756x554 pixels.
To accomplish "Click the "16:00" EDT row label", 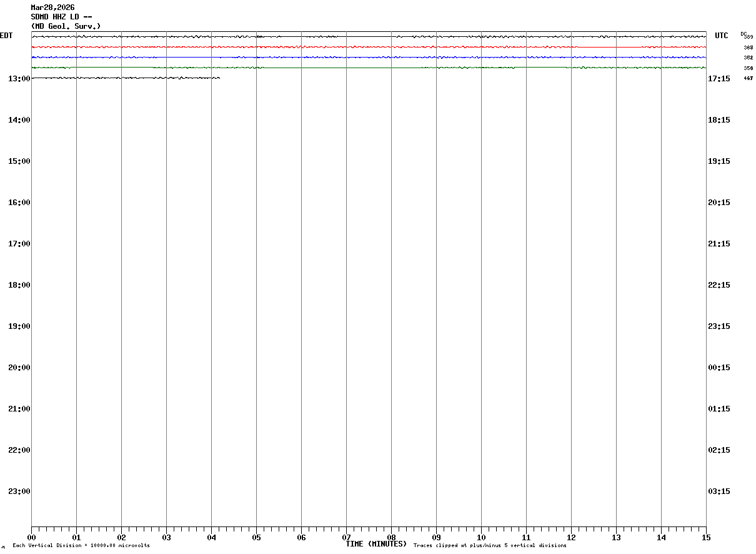I will 19,202.
